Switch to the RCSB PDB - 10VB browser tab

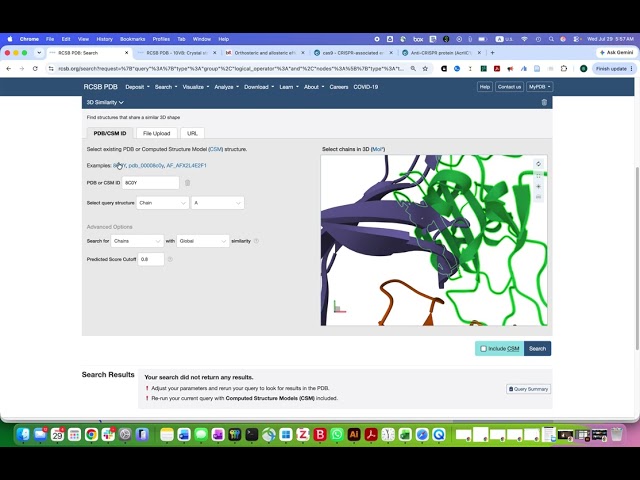[x=177, y=53]
